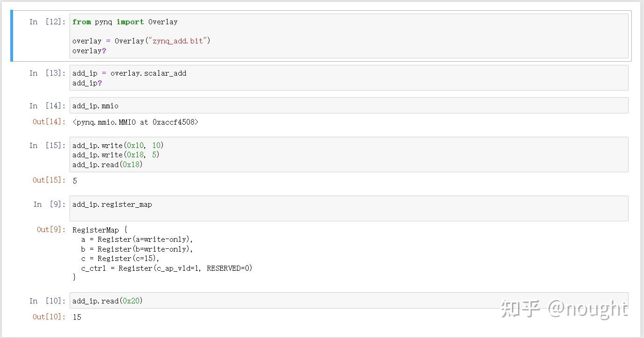Click the In [10] prompt label
Screen dimensions: 644x338
47,301
